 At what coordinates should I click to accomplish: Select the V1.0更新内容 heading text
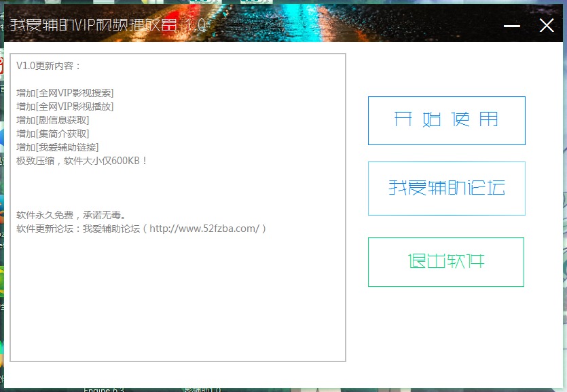(48, 66)
